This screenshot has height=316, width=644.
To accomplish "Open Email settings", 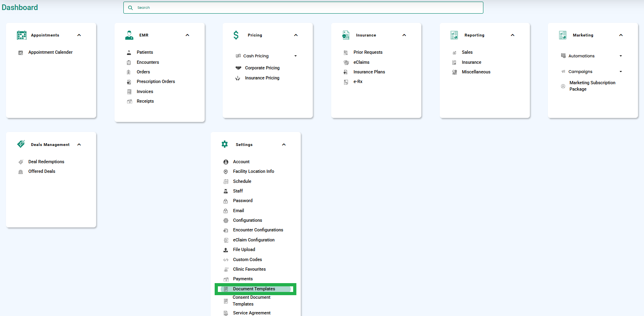I will pyautogui.click(x=239, y=211).
